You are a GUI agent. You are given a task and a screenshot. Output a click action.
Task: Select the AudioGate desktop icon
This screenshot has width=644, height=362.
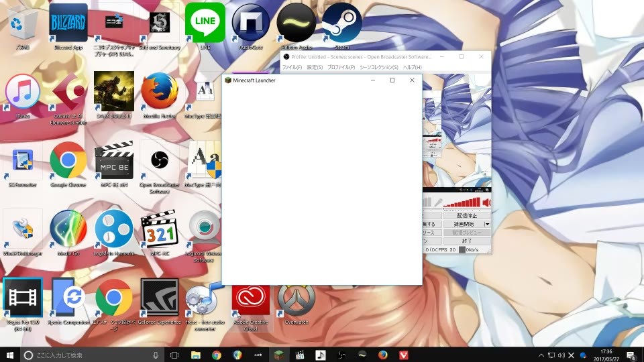click(x=250, y=27)
